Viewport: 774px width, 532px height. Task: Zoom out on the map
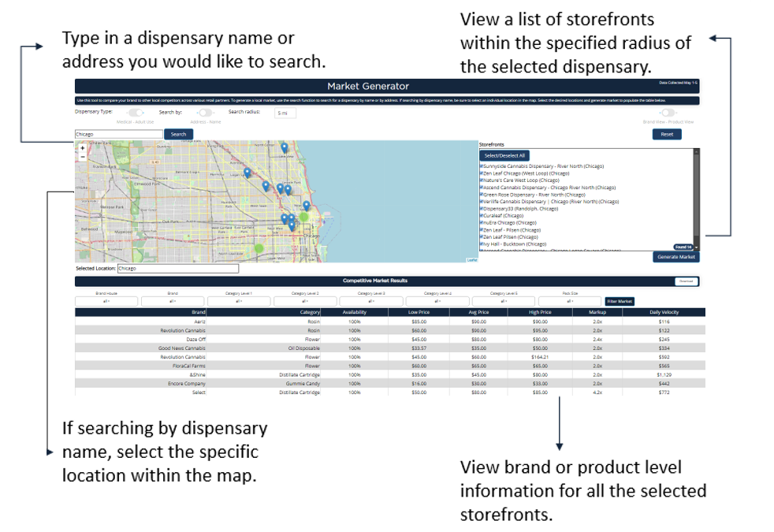(x=83, y=156)
